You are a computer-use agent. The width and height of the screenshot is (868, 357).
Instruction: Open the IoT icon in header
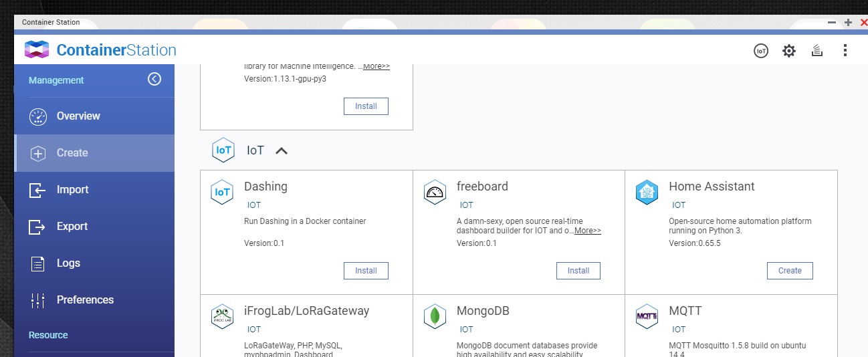(761, 50)
